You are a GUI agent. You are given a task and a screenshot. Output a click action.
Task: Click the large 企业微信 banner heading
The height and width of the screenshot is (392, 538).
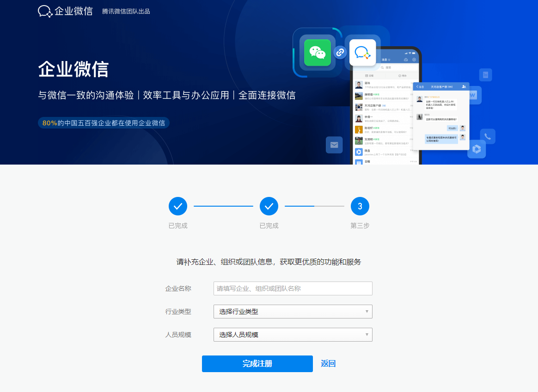click(x=73, y=69)
